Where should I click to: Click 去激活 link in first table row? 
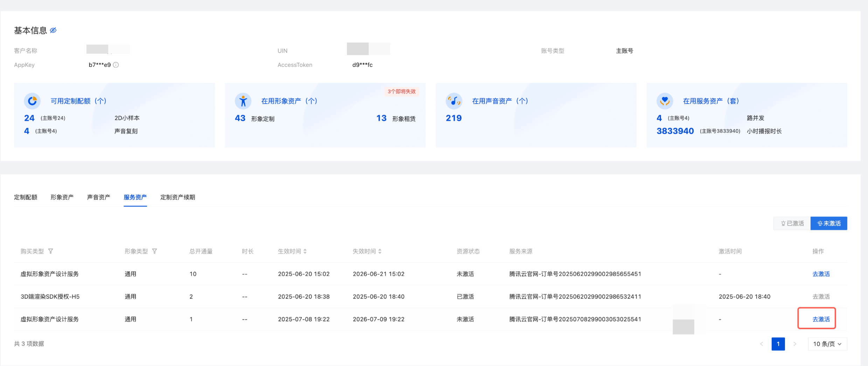pyautogui.click(x=821, y=274)
